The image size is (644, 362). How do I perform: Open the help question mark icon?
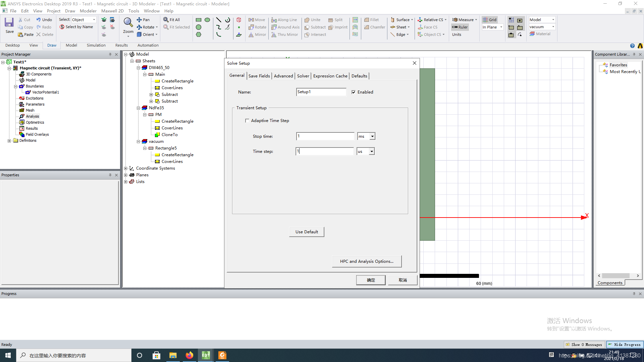[x=632, y=46]
